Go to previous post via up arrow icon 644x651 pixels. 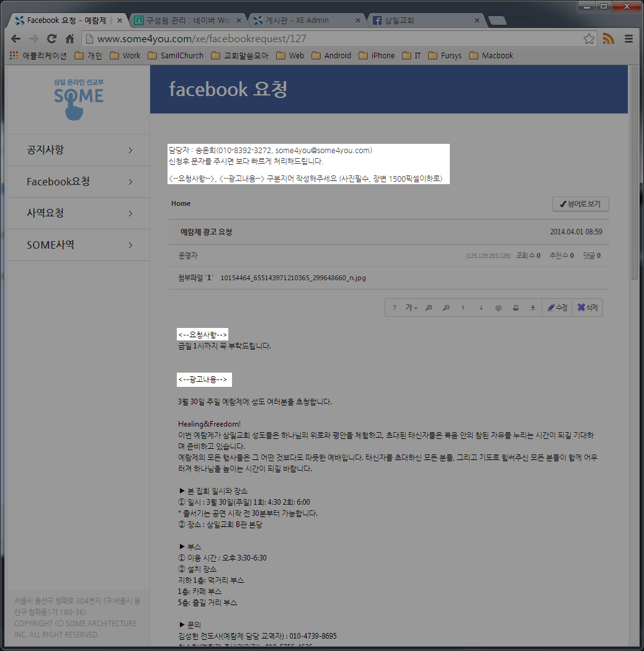463,307
